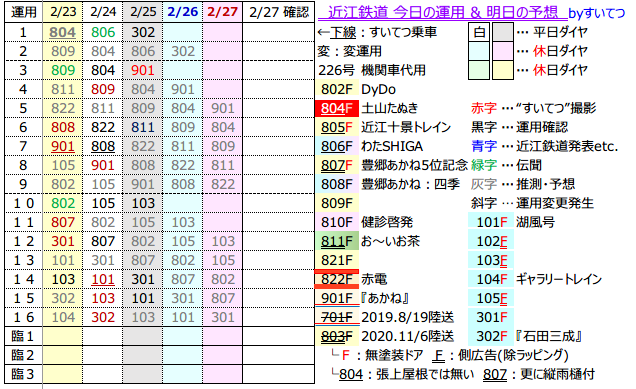This screenshot has width=636, height=389.
Task: Click red 301 in operation row 12
Action: tap(63, 241)
